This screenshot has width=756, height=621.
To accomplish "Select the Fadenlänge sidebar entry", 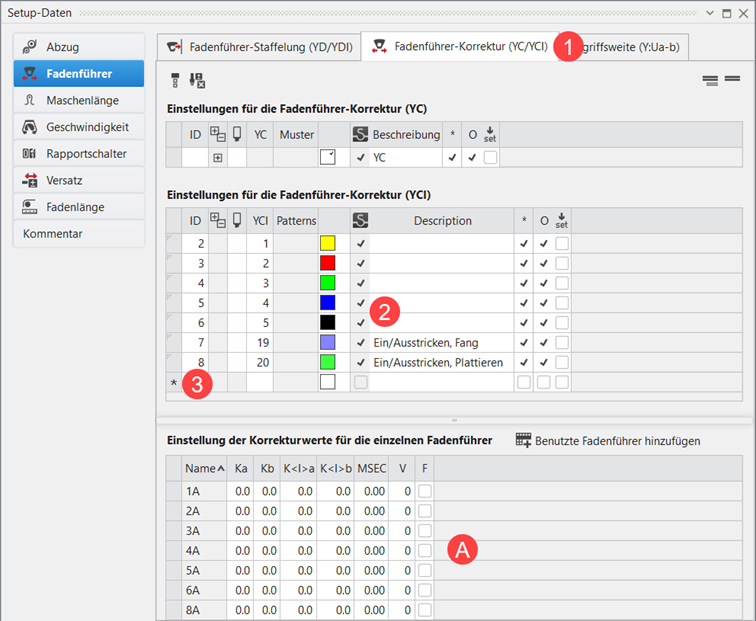I will click(77, 207).
